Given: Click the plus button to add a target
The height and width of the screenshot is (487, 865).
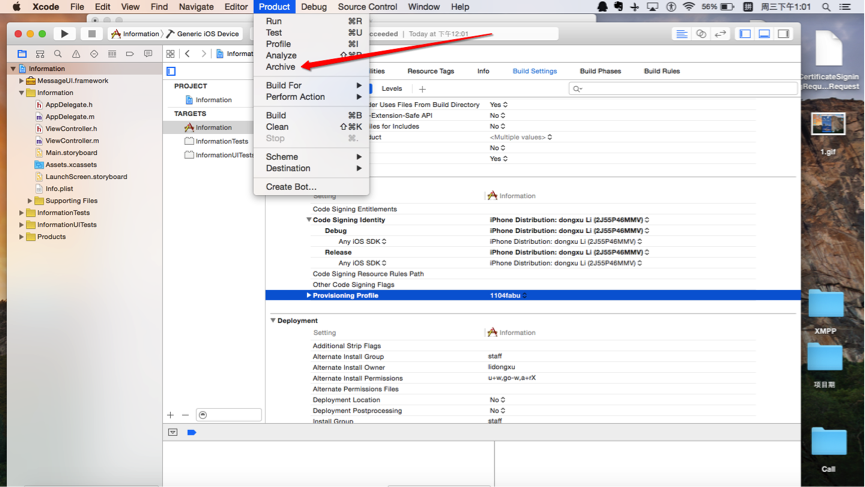Looking at the screenshot, I should [x=170, y=415].
